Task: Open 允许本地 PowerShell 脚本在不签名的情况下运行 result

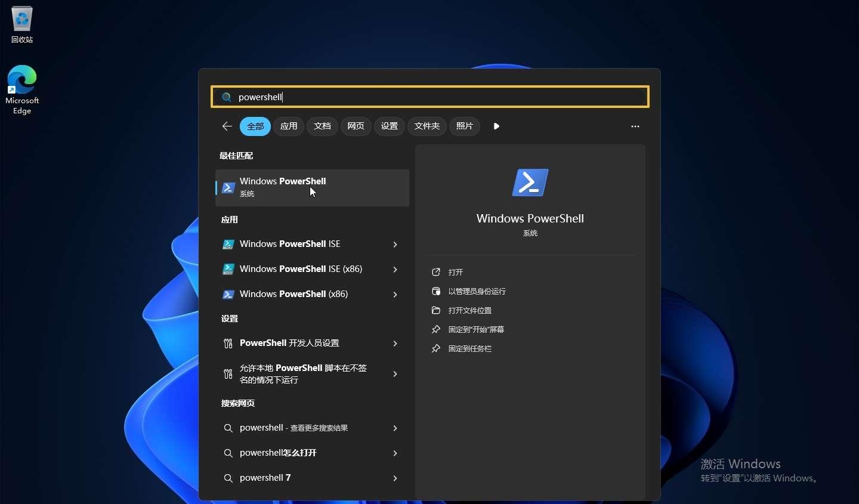Action: (303, 374)
